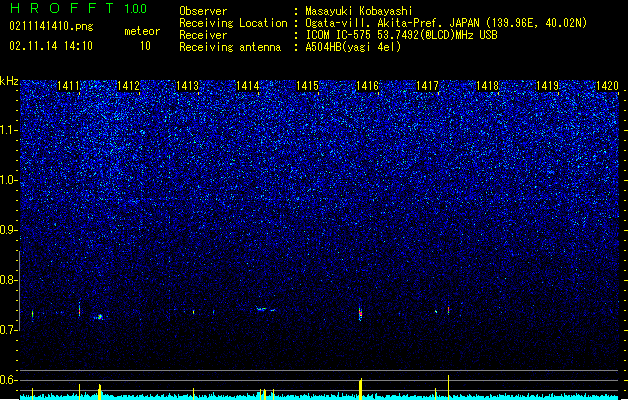Select observer name Masayuki Kobayashi
The width and height of the screenshot is (629, 400).
(359, 11)
